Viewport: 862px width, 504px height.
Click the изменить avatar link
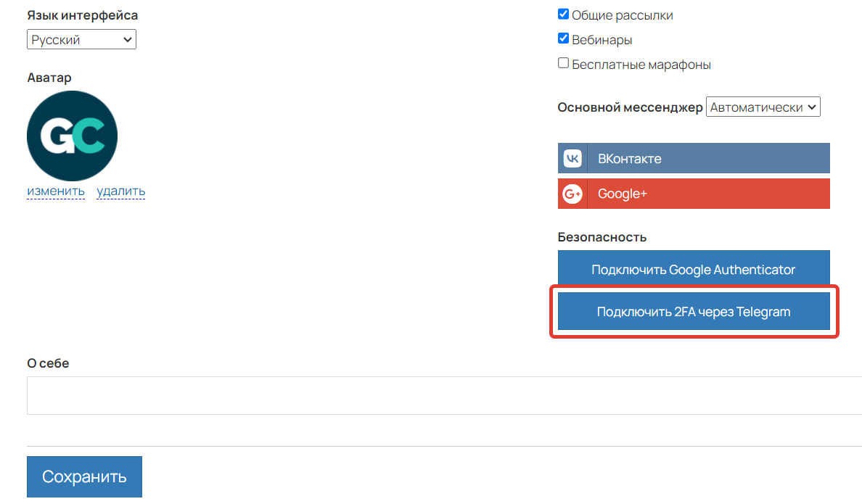pos(56,191)
